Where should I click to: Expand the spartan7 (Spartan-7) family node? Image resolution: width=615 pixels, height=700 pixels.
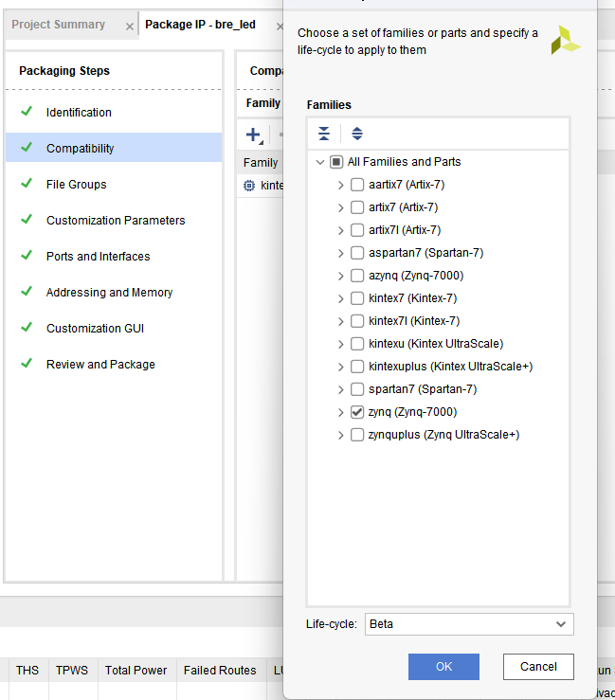click(x=341, y=389)
